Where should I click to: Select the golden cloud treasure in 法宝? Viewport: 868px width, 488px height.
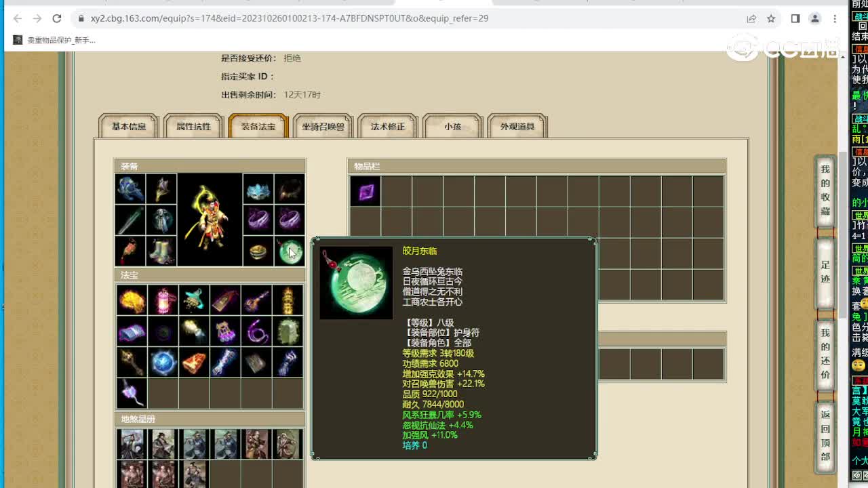(x=132, y=300)
